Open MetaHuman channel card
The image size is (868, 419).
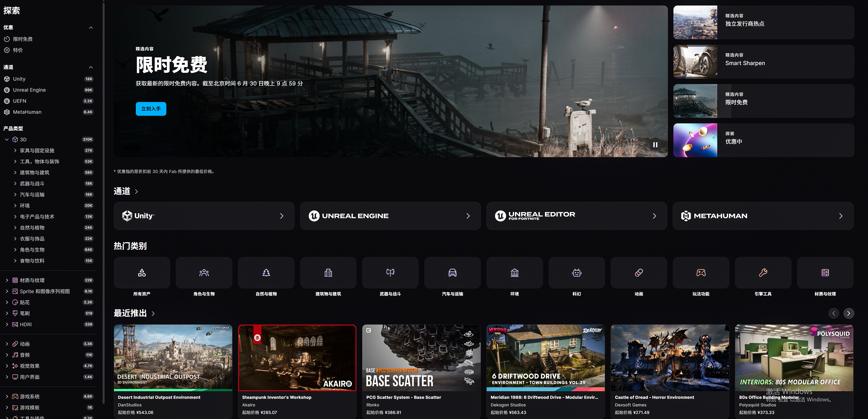(x=763, y=216)
